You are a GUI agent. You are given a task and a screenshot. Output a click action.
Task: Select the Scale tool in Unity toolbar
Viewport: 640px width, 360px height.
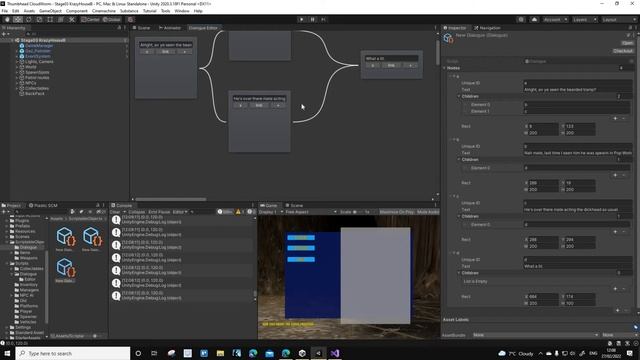pyautogui.click(x=39, y=19)
